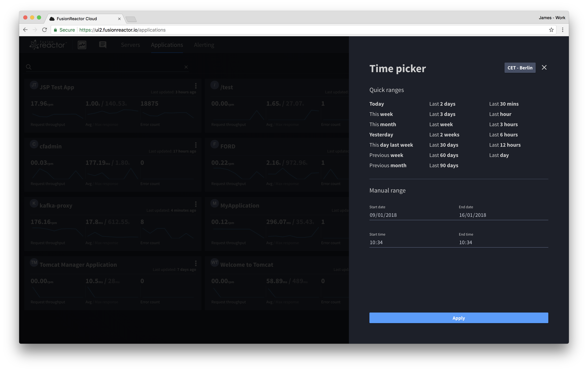Screen dimensions: 588x371
Task: Open the cfadmin application title
Action: [x=51, y=146]
